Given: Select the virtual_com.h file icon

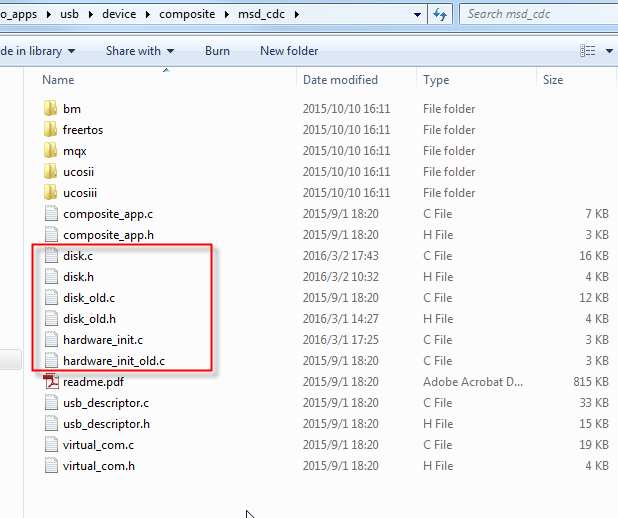Looking at the screenshot, I should click(51, 466).
